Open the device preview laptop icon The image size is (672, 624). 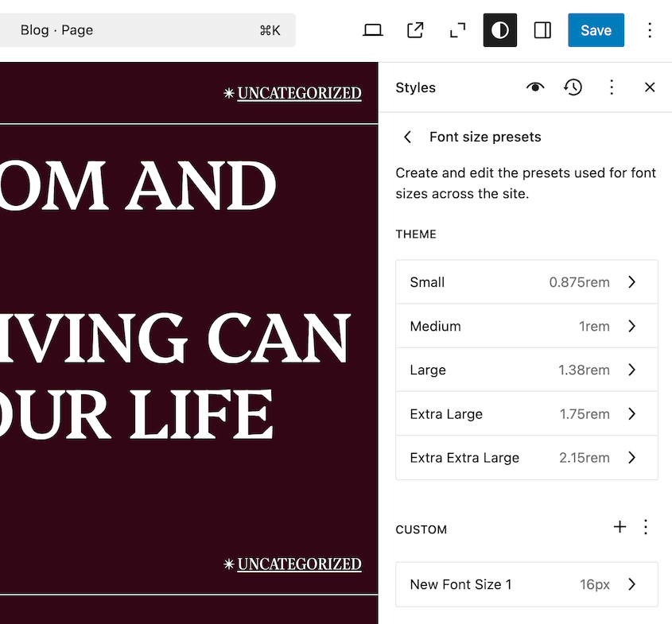click(x=372, y=30)
